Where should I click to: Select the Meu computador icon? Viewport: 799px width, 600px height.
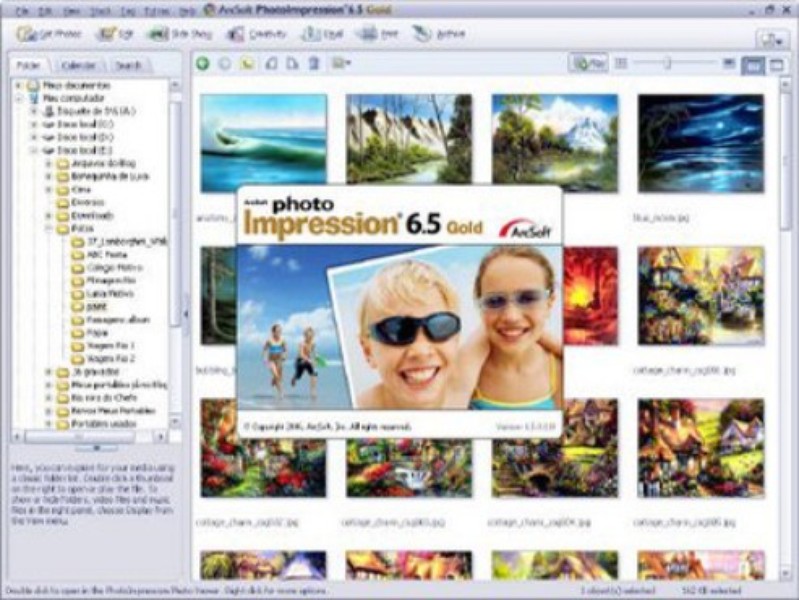tap(34, 98)
